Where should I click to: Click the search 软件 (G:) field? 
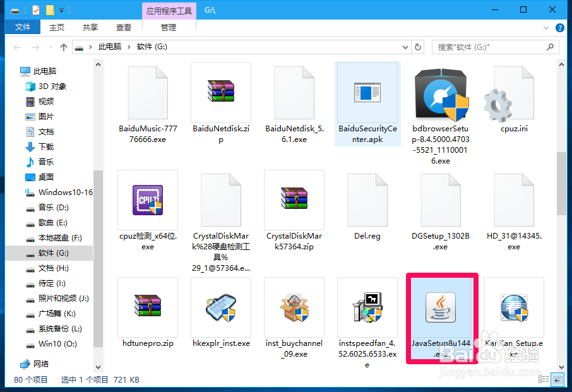click(x=496, y=47)
